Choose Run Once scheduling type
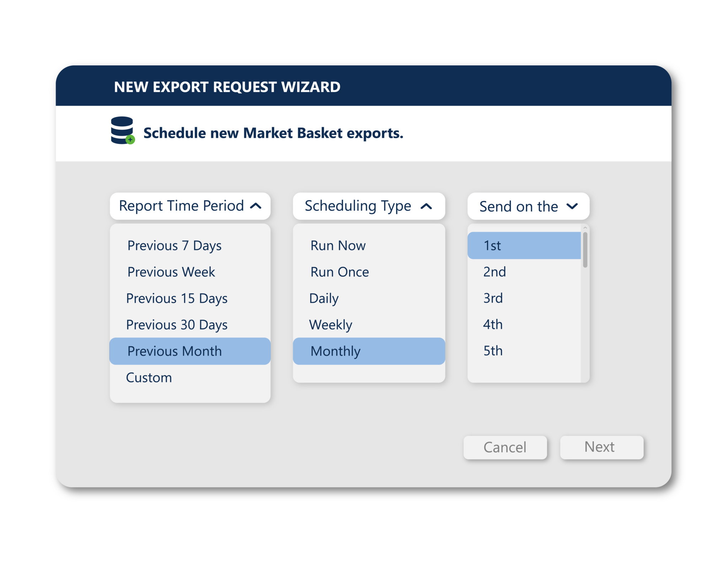 coord(340,272)
